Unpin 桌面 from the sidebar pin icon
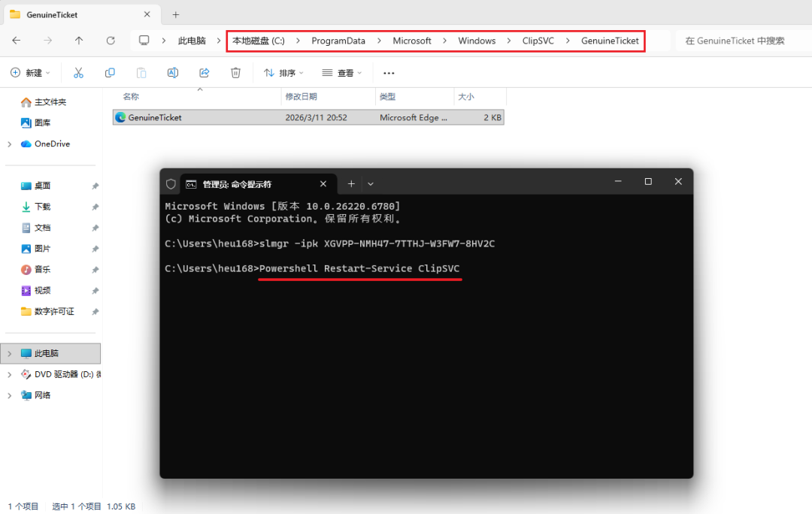 [94, 186]
